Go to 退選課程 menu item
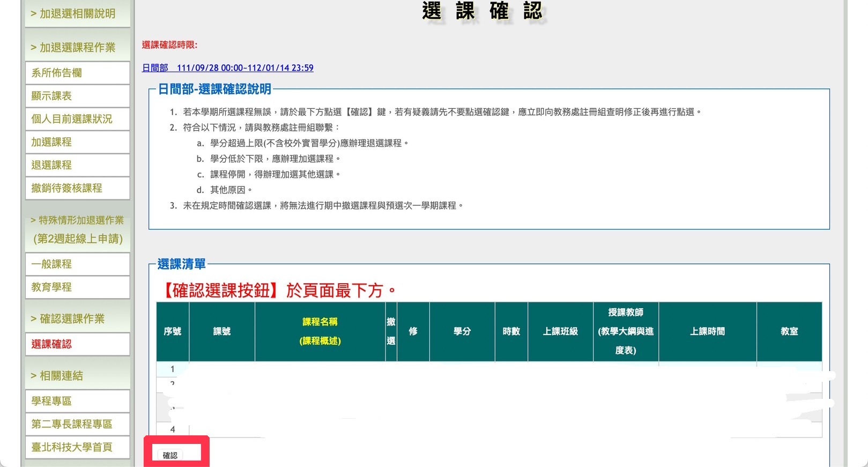 point(78,165)
